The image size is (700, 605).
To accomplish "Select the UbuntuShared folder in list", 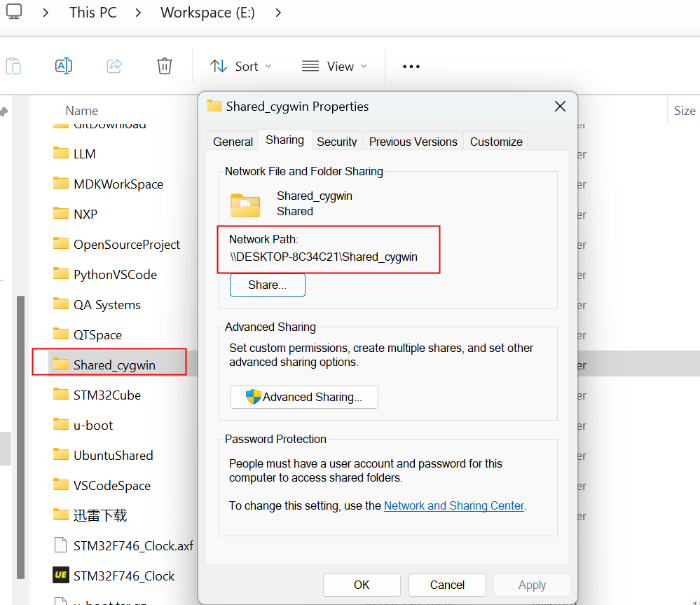I will [x=113, y=455].
